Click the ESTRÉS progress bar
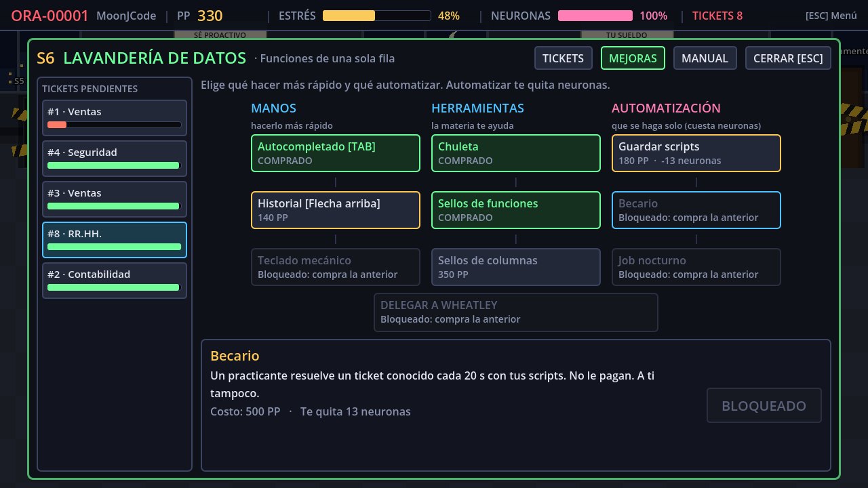The width and height of the screenshot is (868, 488). (x=376, y=16)
